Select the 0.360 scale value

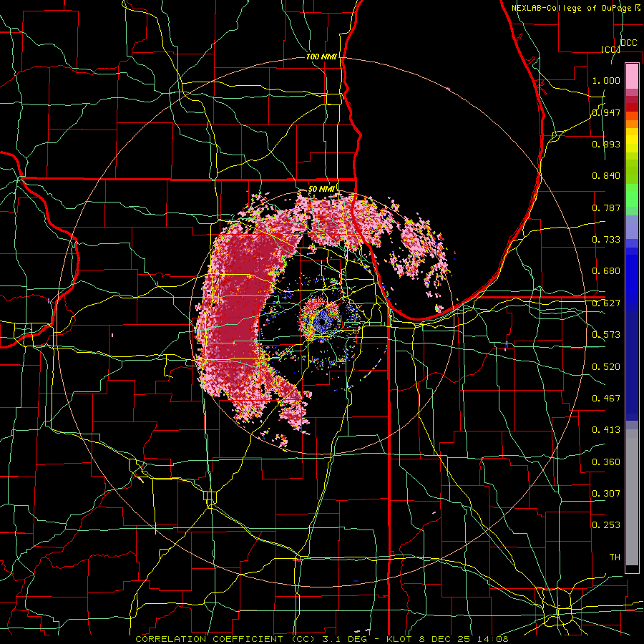[606, 462]
